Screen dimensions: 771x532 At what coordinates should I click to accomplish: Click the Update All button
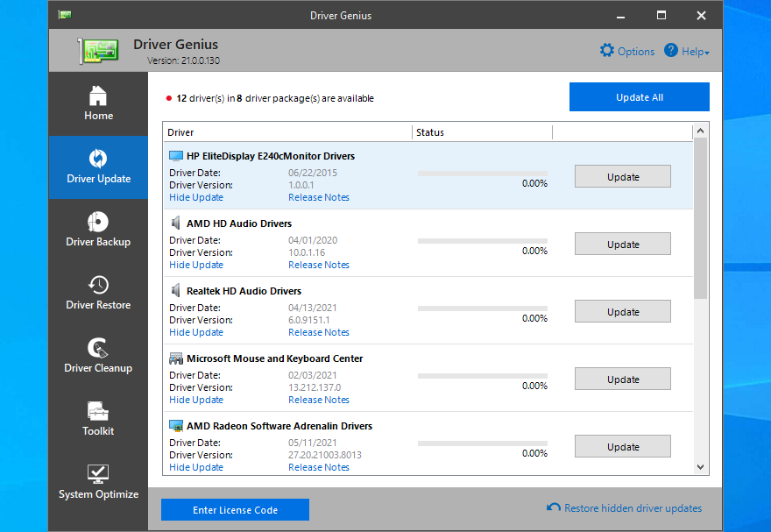(x=639, y=96)
